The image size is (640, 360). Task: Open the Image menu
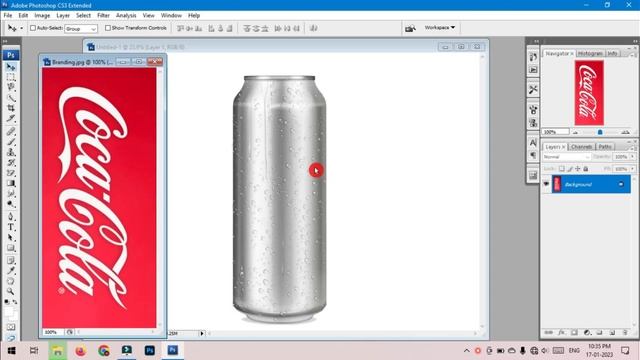pyautogui.click(x=42, y=16)
